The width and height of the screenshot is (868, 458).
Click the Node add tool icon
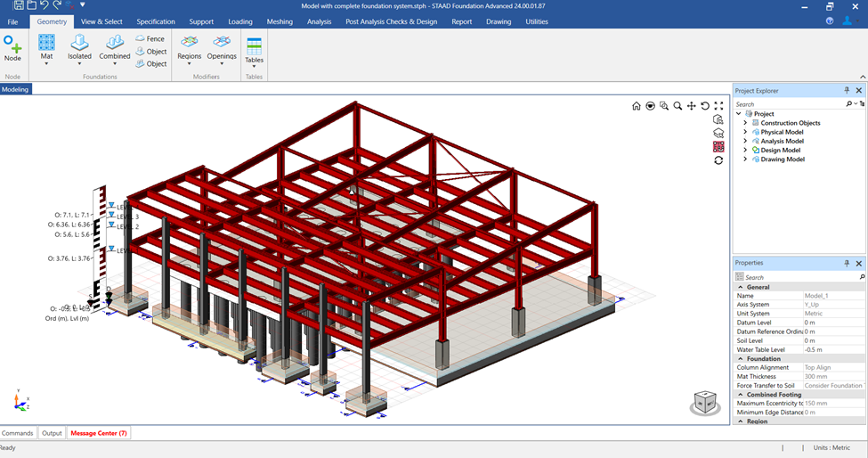click(12, 44)
